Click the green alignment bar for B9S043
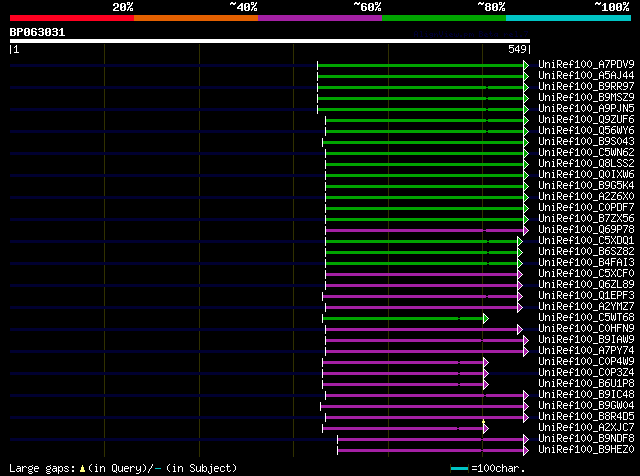The height and width of the screenshot is (476, 640). 423,142
